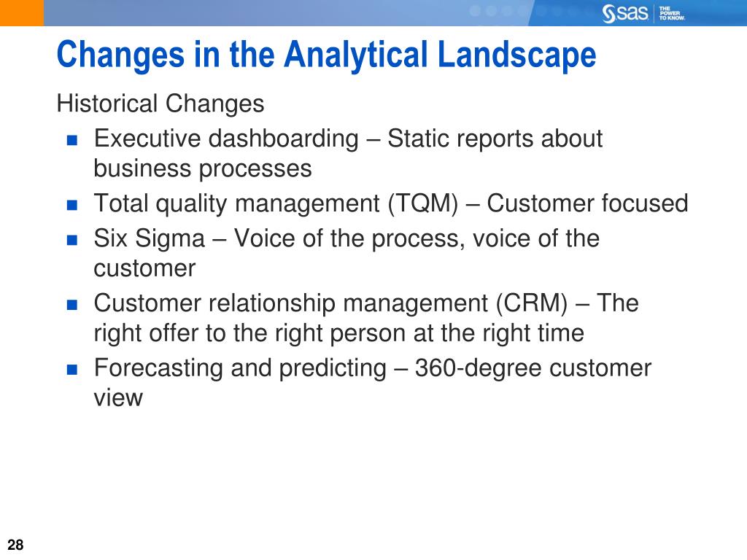Image resolution: width=747 pixels, height=560 pixels.
Task: Click the phrase "360-degree customer"
Action: (533, 368)
